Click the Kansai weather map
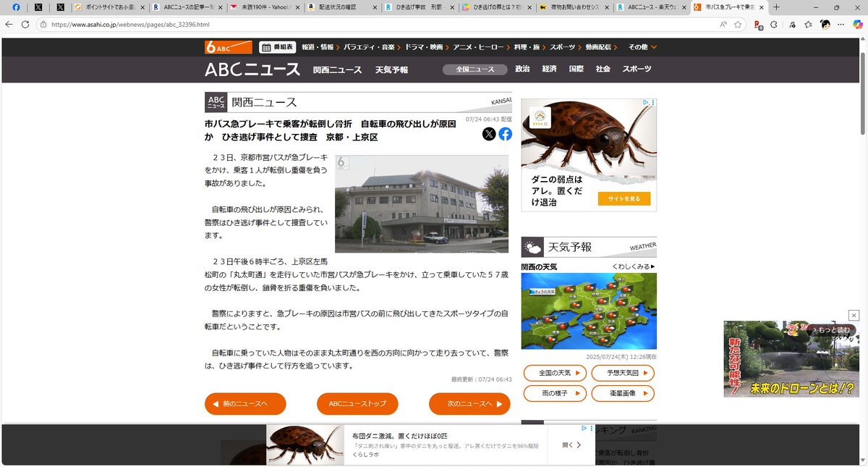This screenshot has height=467, width=868. coord(589,310)
